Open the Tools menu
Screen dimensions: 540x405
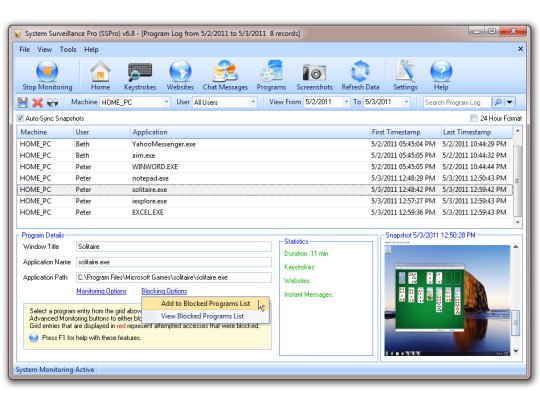(x=68, y=50)
